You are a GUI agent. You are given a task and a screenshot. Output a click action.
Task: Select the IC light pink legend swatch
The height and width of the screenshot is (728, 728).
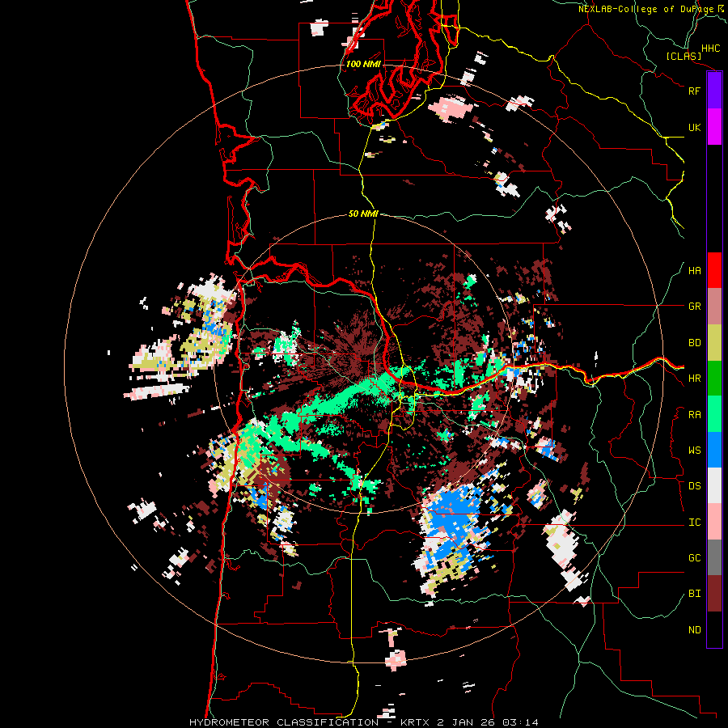click(714, 522)
